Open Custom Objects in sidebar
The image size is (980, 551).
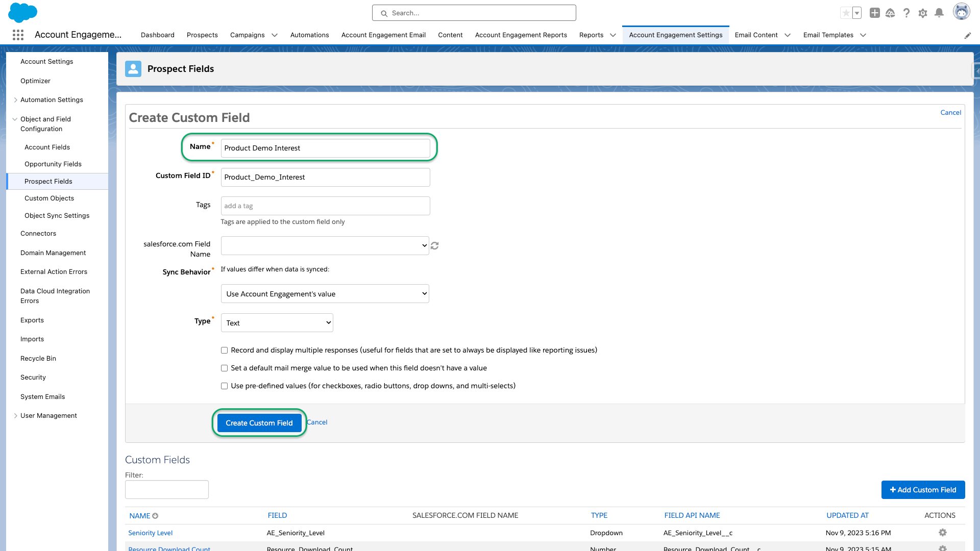pyautogui.click(x=50, y=198)
